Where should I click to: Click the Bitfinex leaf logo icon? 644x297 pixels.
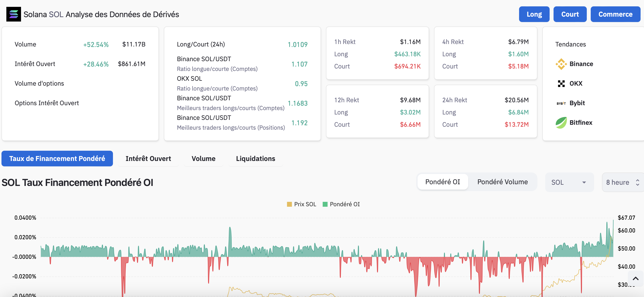coord(561,123)
